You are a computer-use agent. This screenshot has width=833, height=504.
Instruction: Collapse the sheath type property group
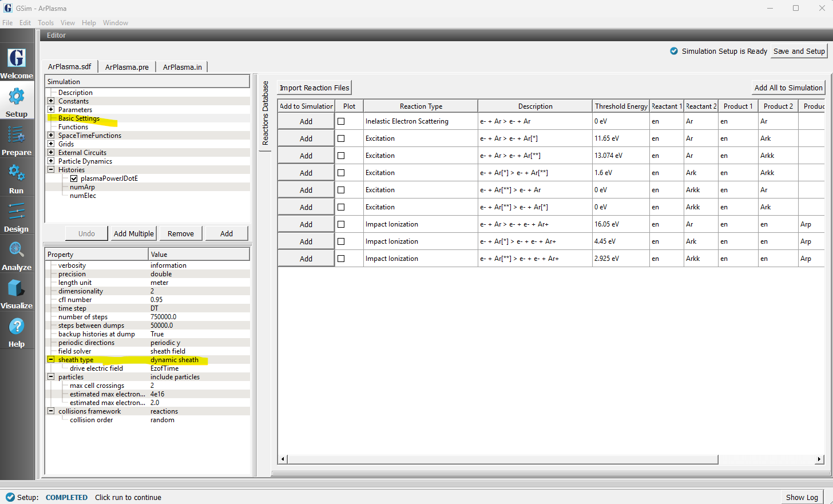click(x=51, y=360)
